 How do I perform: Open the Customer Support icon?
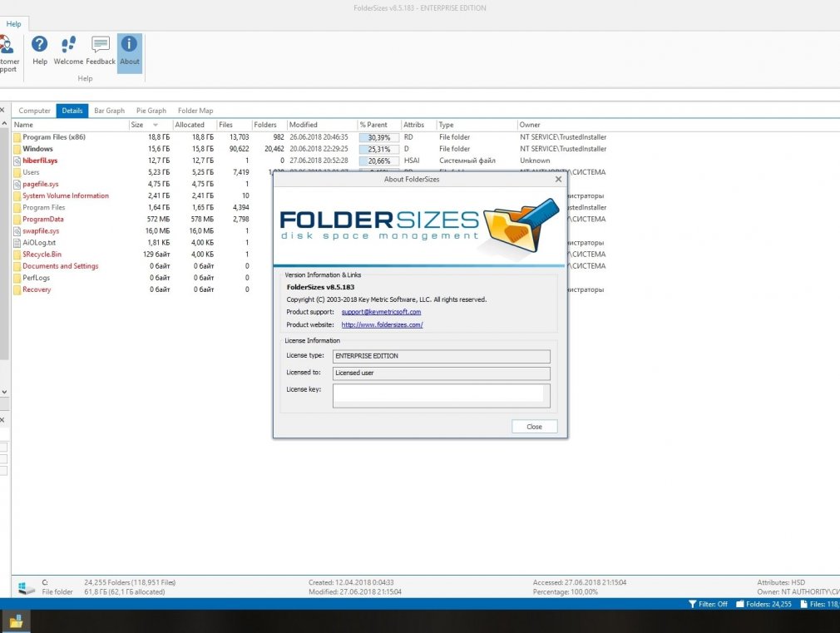tap(7, 52)
